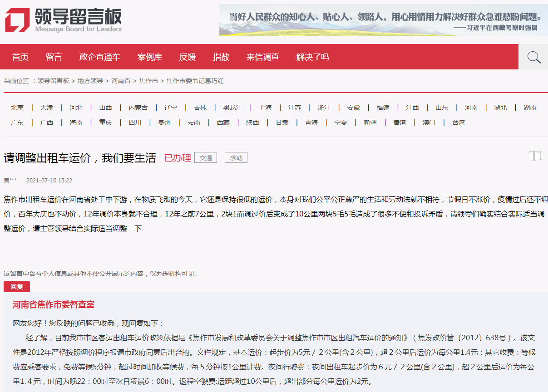This screenshot has height=392, width=548.
Task: Open the 留言 navigation menu item
Action: [x=54, y=57]
